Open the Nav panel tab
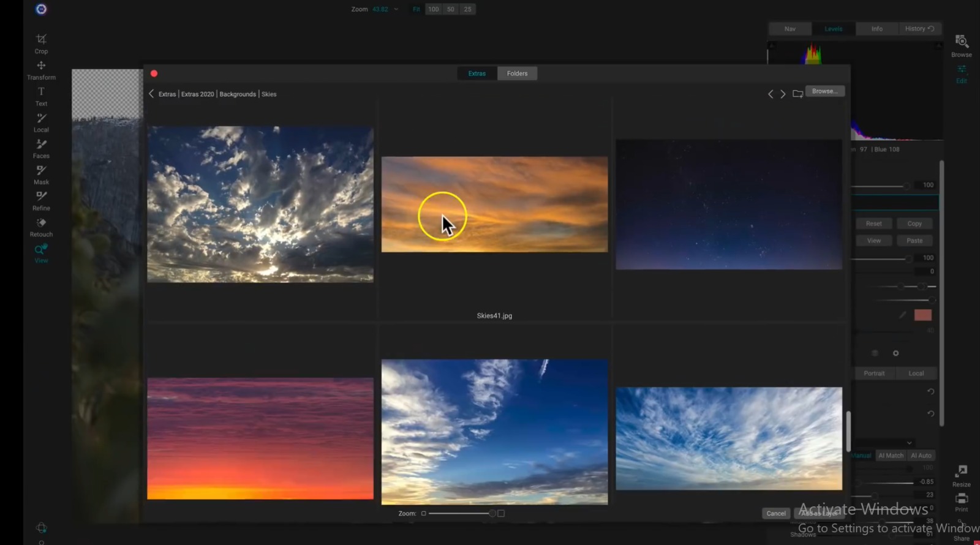Image resolution: width=980 pixels, height=545 pixels. coord(790,29)
